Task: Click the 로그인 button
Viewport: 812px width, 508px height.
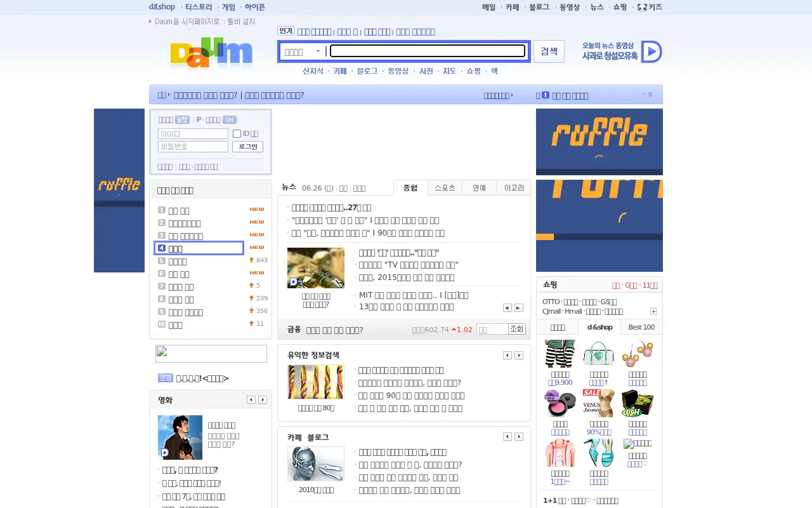Action: 247,147
